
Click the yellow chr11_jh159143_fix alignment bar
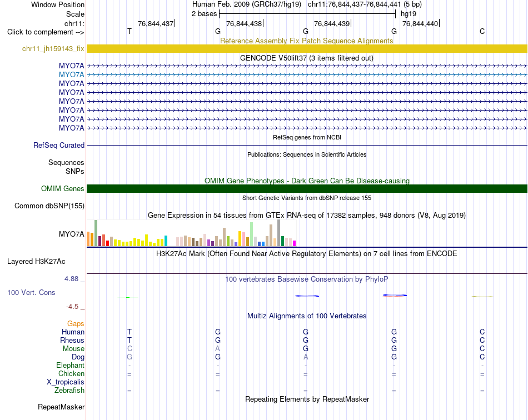pyautogui.click(x=307, y=48)
